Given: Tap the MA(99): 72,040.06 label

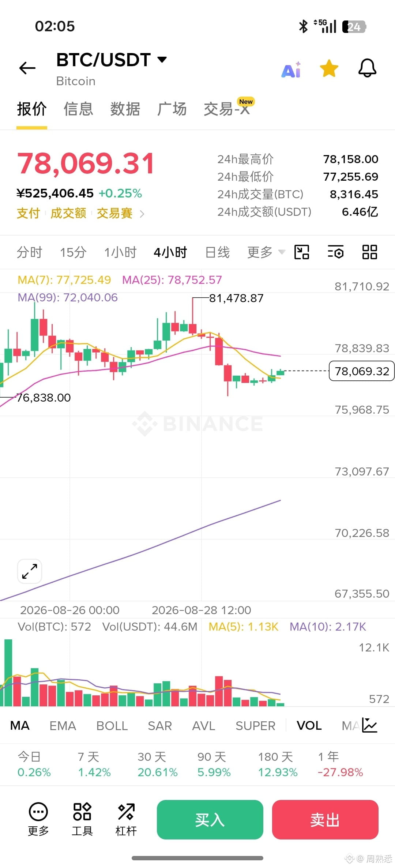Looking at the screenshot, I should [68, 297].
